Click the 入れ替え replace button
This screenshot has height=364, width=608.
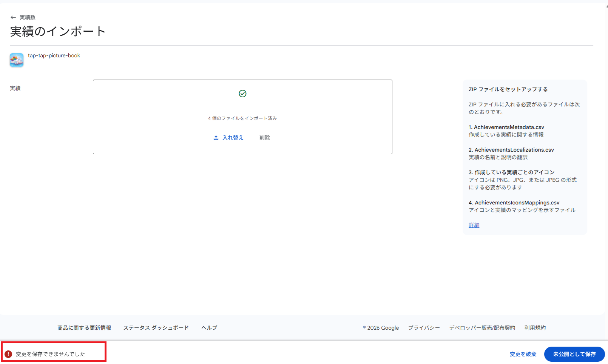coord(228,138)
